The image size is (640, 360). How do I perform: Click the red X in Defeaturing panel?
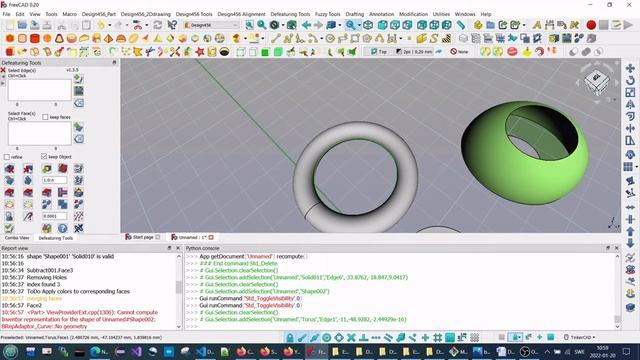tap(3, 70)
